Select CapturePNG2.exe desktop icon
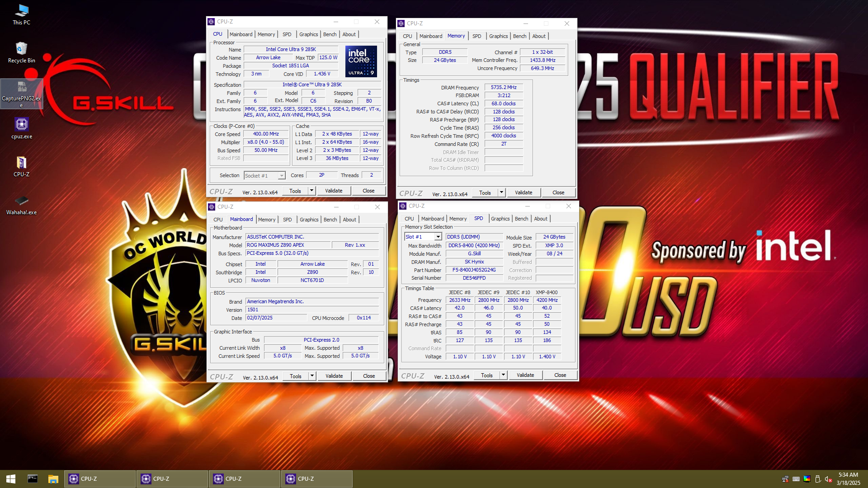The height and width of the screenshot is (488, 868). coord(21,94)
